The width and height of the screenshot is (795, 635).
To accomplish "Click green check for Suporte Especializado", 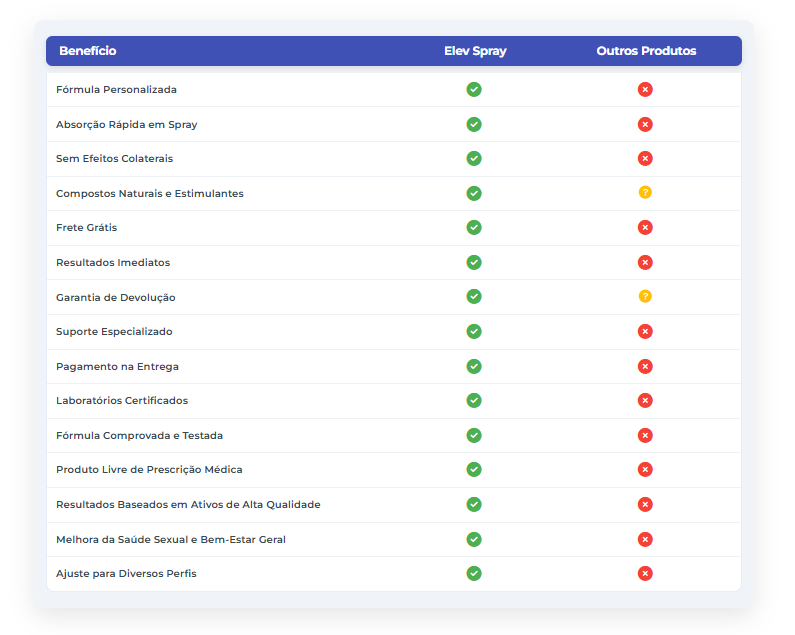I will click(474, 332).
